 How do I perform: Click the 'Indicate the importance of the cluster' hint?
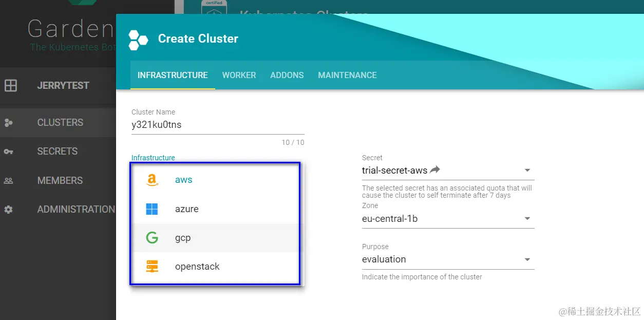[x=422, y=277]
